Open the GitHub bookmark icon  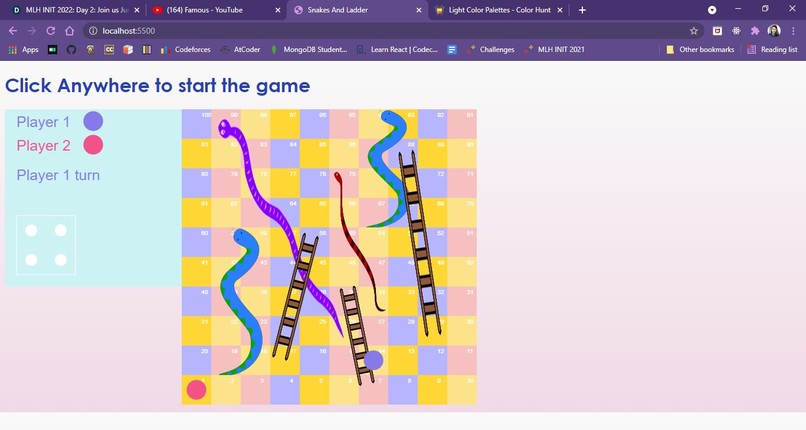(x=71, y=50)
